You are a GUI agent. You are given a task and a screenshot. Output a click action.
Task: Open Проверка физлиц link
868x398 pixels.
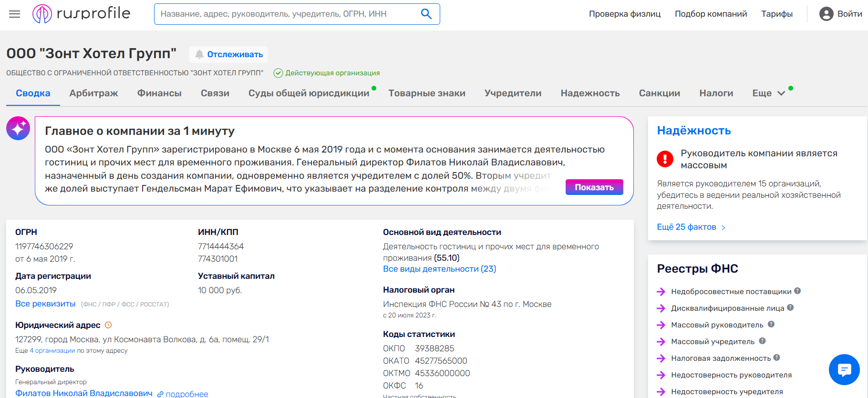(x=625, y=14)
